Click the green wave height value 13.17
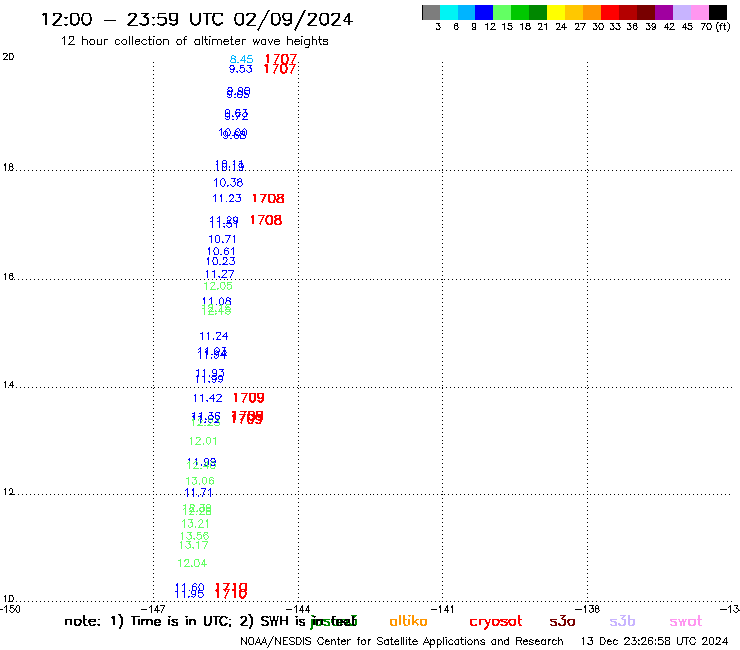The image size is (740, 650). tap(193, 545)
